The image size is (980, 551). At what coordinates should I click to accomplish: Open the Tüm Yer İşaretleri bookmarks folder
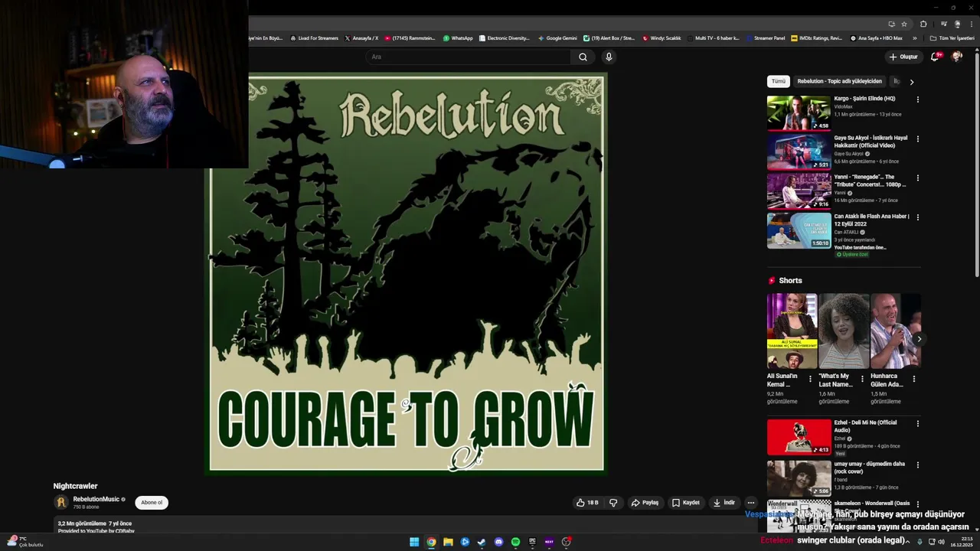(952, 38)
